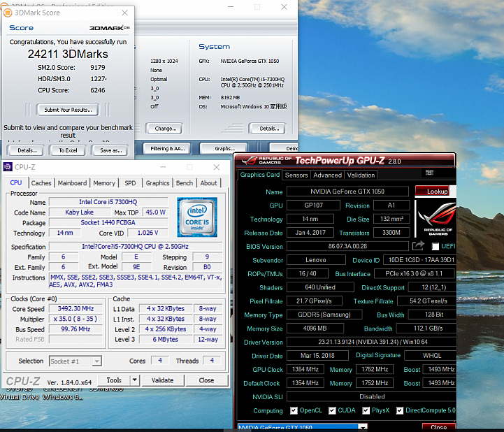Toggle the DirectCompute 5.0 checkbox
Screen dimensions: 504x432
pos(400,410)
